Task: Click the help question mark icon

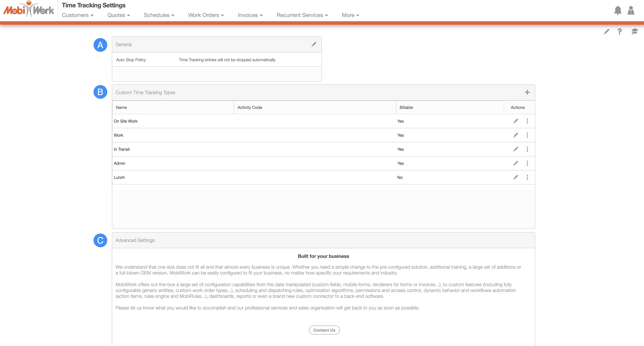Action: click(x=620, y=32)
